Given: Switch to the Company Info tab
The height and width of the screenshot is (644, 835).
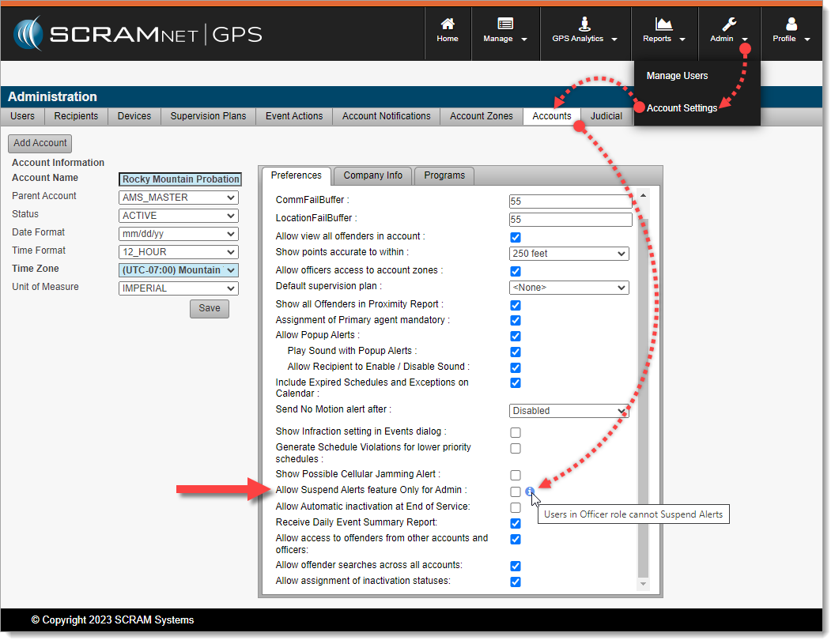Looking at the screenshot, I should click(372, 175).
